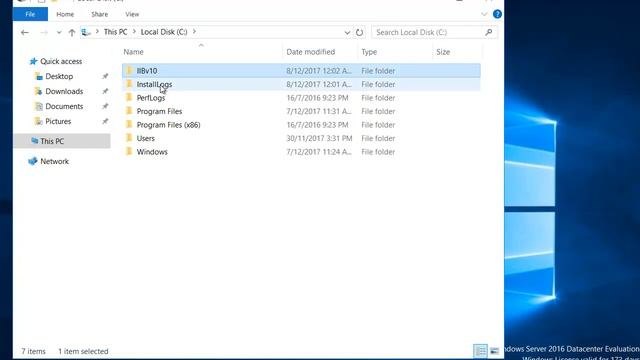Viewport: 640px width, 360px height.
Task: Click the Forward navigation arrow
Action: (44, 32)
